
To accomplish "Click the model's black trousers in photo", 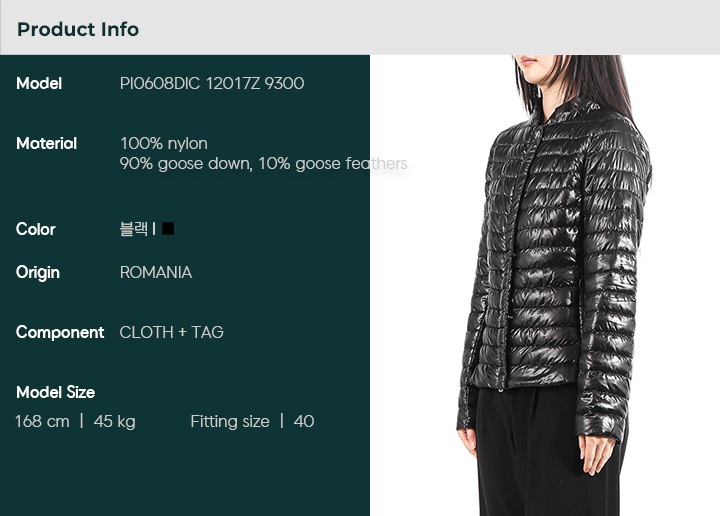I will (x=546, y=452).
